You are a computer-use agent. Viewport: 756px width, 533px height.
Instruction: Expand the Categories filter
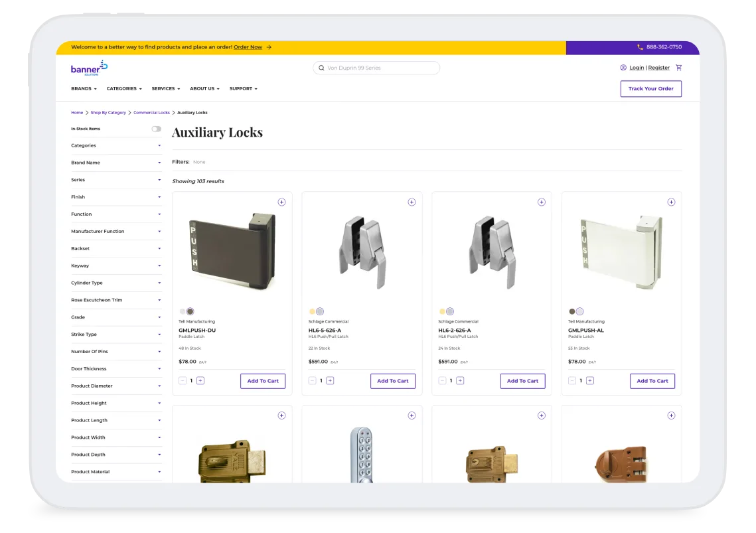tap(115, 145)
